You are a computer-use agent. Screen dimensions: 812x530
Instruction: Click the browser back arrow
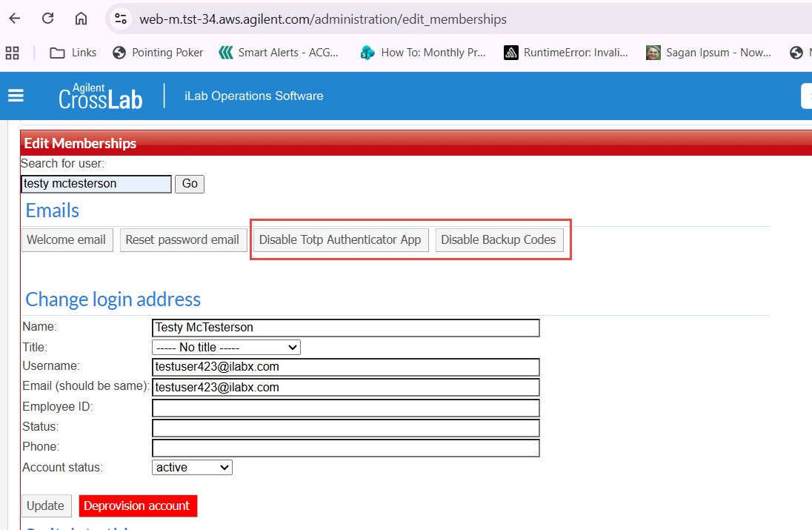point(15,19)
